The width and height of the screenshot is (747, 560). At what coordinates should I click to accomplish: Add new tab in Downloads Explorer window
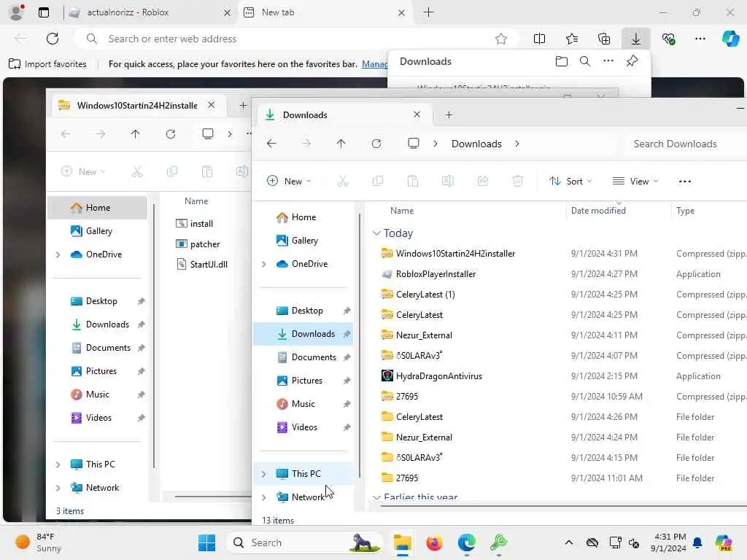[x=449, y=114]
